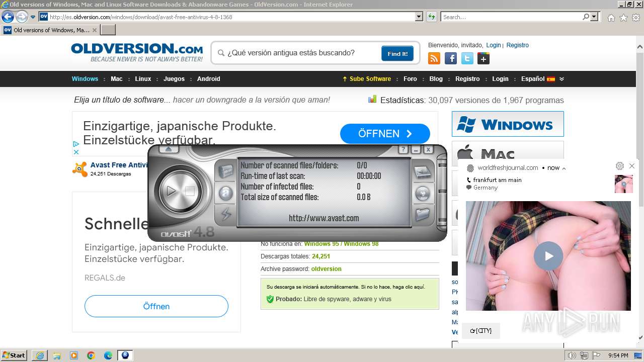Expand the Español language dropdown chevron
The image size is (644, 362).
pos(561,79)
